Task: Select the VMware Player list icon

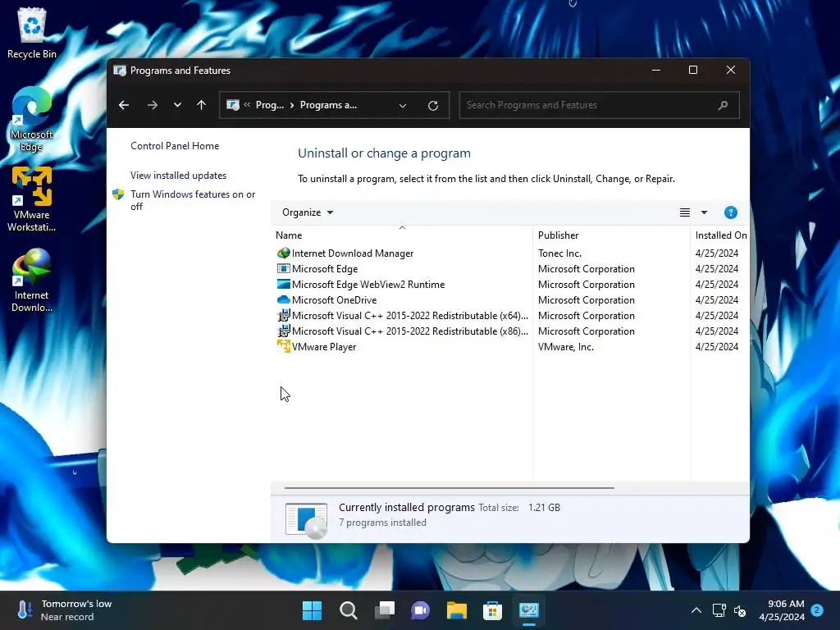Action: pos(283,346)
